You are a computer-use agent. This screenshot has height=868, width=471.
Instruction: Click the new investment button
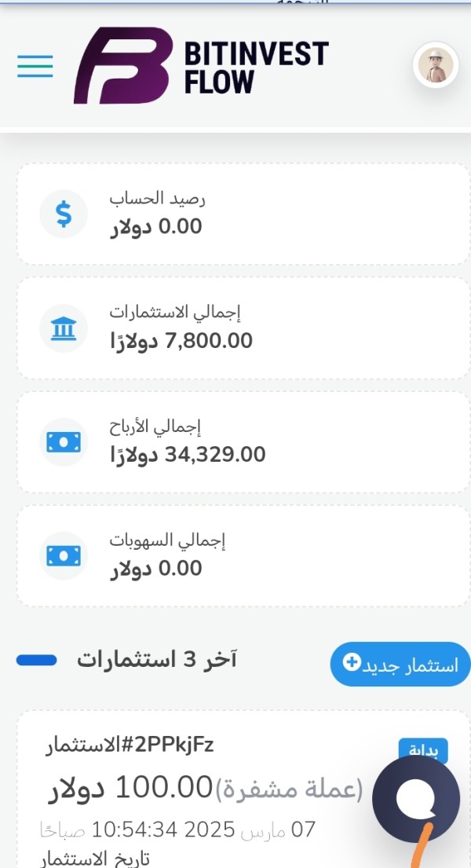point(400,665)
